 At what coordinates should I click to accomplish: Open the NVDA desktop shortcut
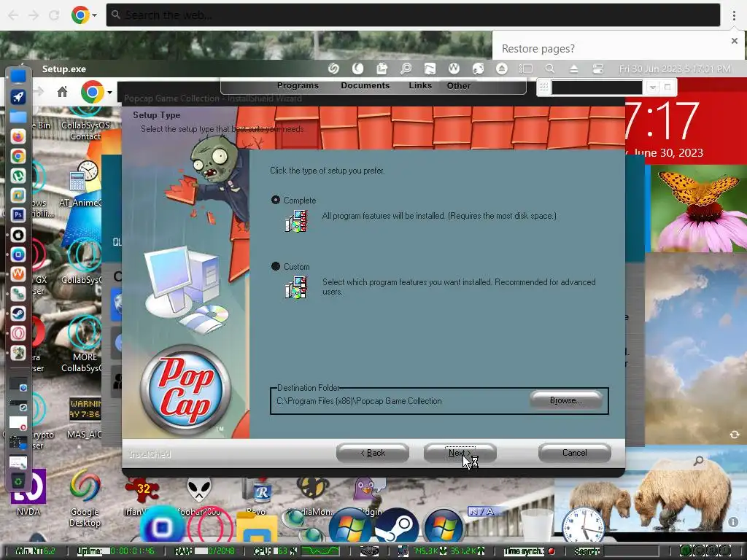tap(28, 494)
